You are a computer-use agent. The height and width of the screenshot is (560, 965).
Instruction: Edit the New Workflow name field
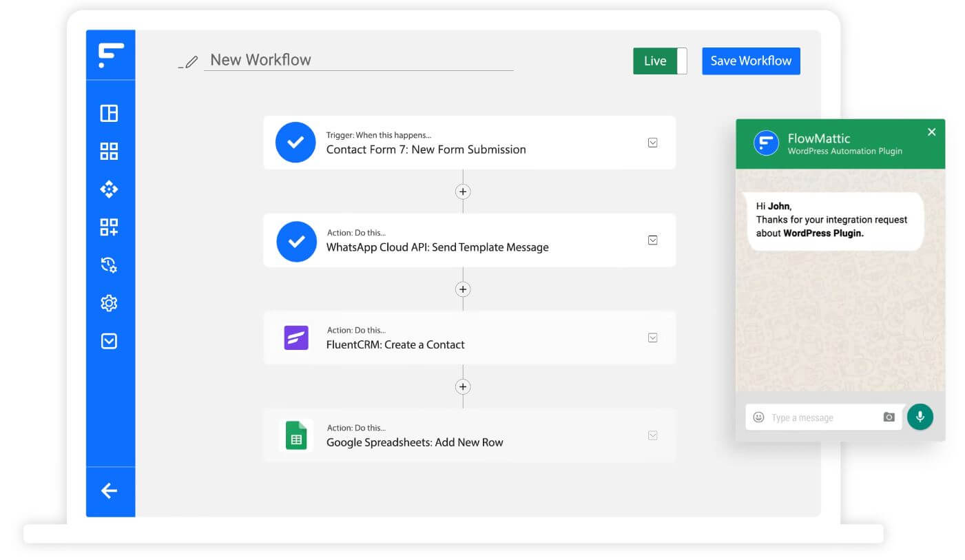(358, 60)
